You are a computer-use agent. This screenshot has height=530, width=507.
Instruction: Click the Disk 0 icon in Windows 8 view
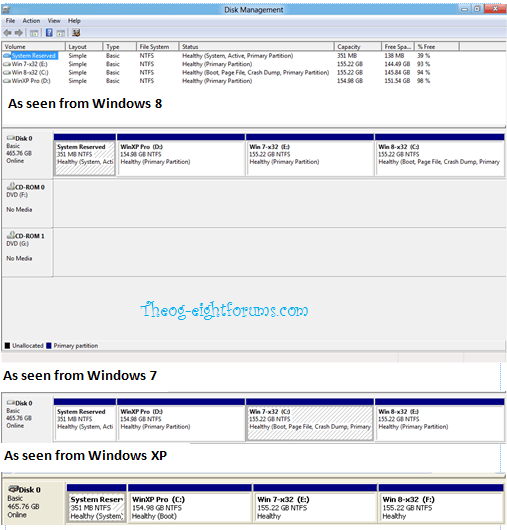(11, 138)
